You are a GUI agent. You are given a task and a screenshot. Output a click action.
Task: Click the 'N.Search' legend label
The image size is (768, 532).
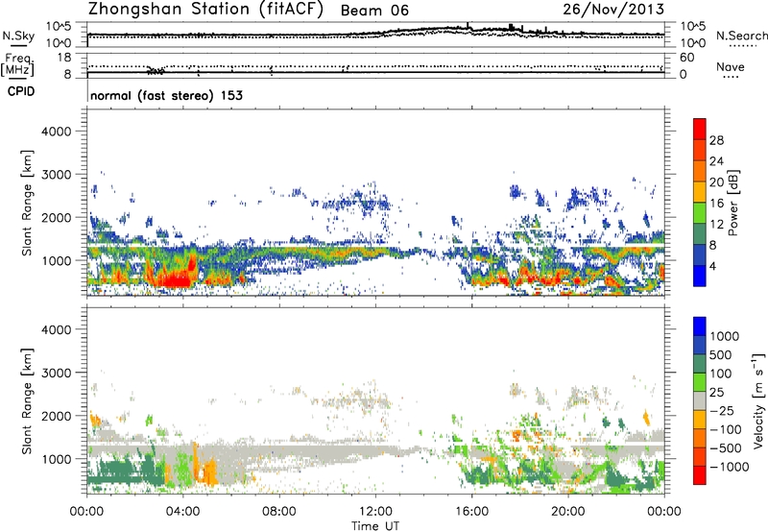coord(741,36)
